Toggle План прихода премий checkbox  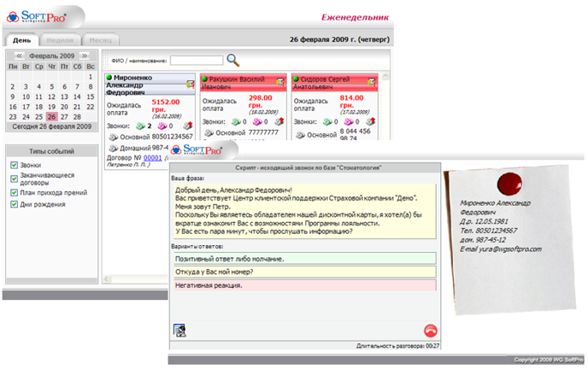13,191
